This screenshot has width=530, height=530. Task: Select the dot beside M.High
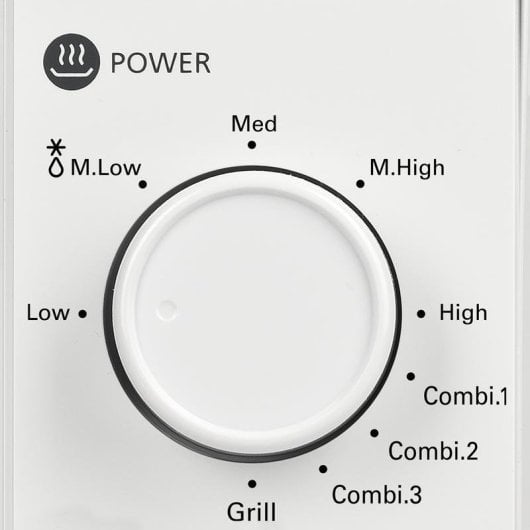[360, 184]
